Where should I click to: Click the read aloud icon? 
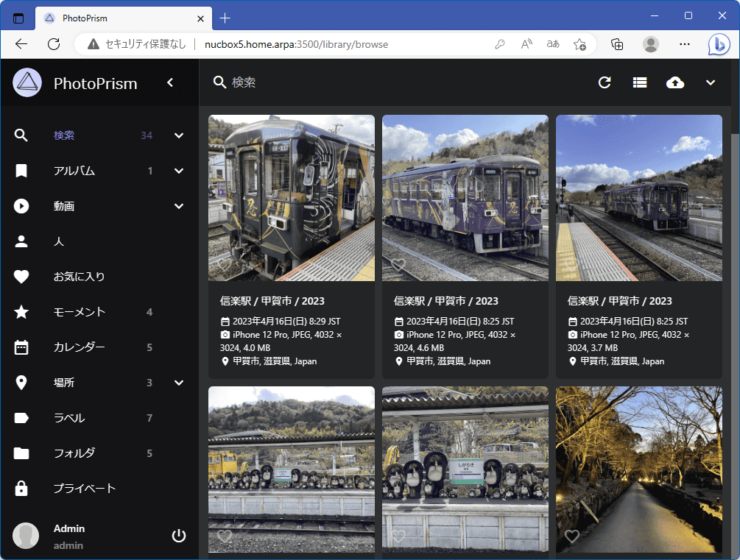click(x=526, y=44)
